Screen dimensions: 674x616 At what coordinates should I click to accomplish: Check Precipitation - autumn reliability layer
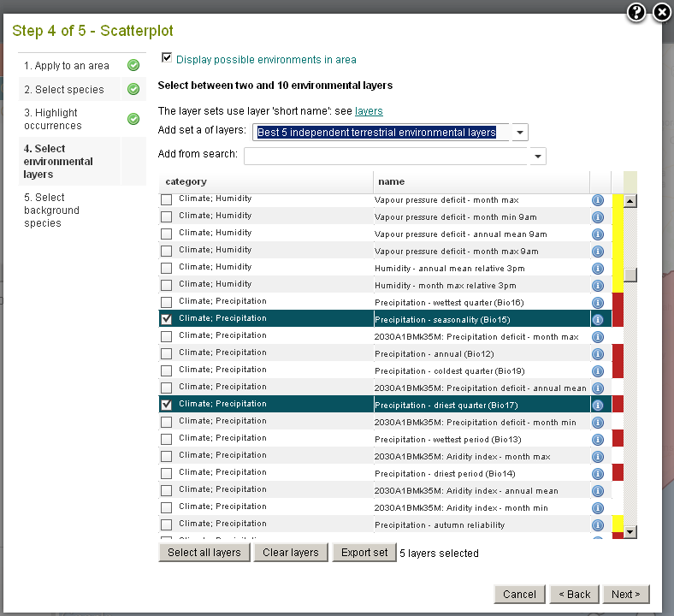166,524
